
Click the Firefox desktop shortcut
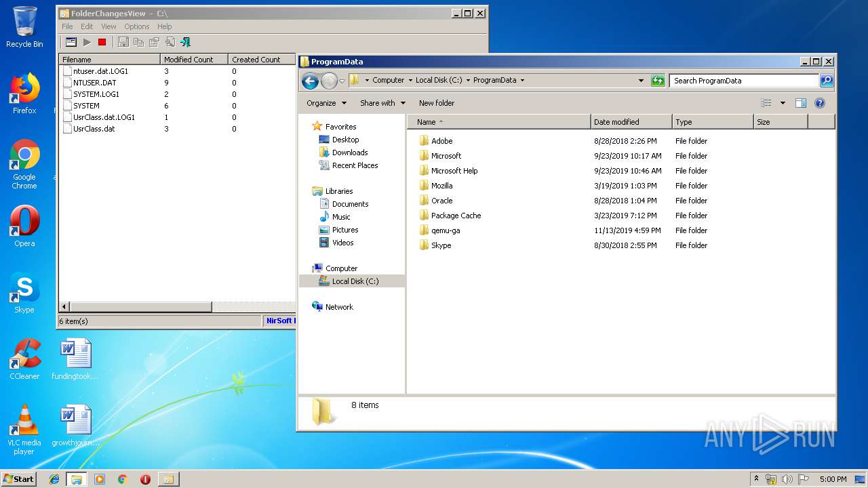pyautogui.click(x=24, y=94)
